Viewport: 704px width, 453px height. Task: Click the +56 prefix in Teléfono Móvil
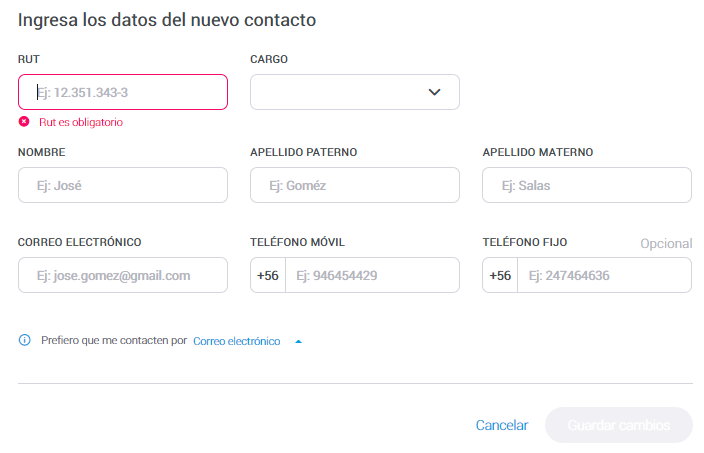[268, 275]
